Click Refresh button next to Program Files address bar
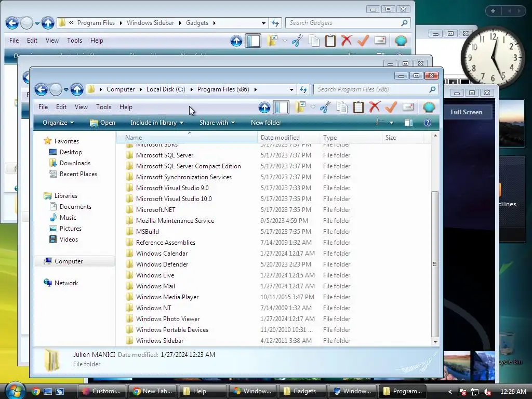532x399 pixels. (x=303, y=89)
